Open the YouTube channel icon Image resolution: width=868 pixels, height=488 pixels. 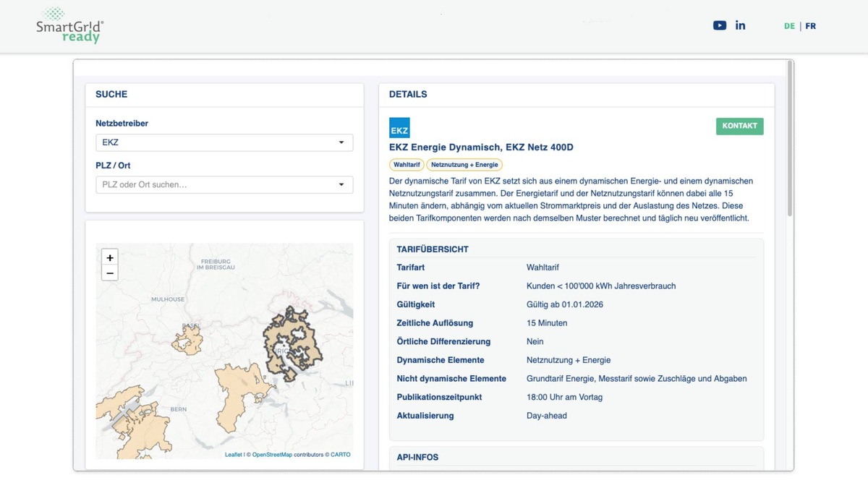(720, 25)
